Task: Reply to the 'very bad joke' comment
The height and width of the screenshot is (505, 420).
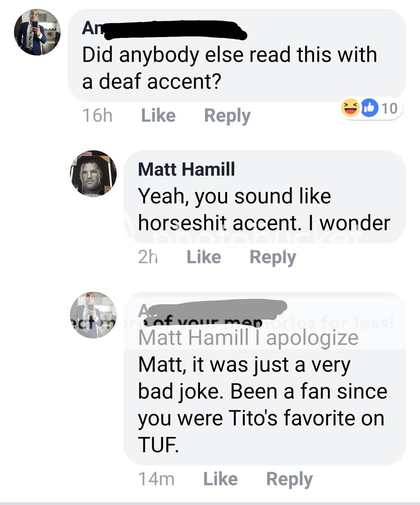Action: click(x=289, y=479)
